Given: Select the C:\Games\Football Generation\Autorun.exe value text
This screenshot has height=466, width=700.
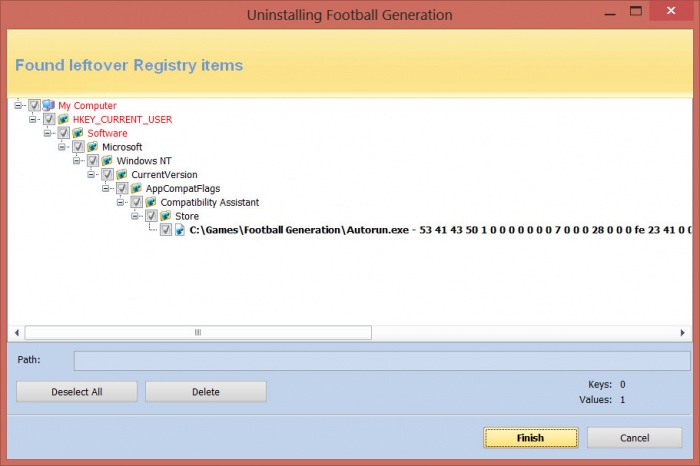Looking at the screenshot, I should pyautogui.click(x=299, y=230).
